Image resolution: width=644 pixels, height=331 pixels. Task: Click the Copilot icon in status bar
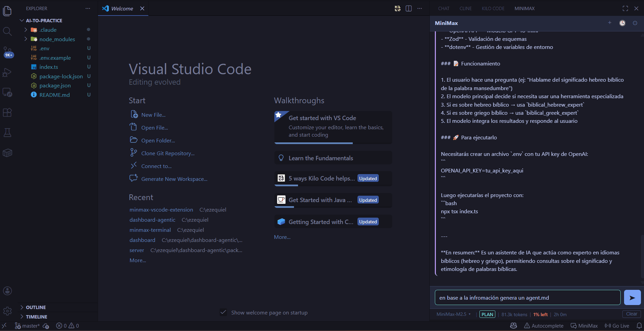(x=513, y=326)
